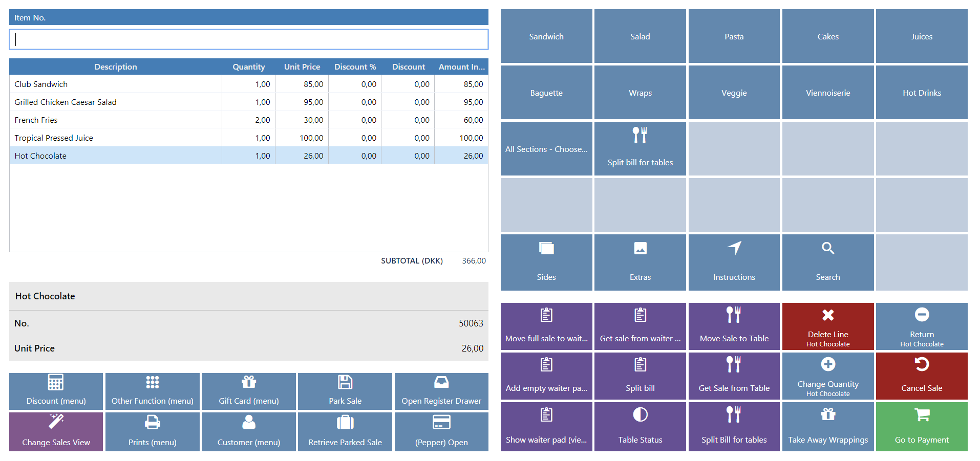Click Get sale from waiter pad

tap(640, 326)
